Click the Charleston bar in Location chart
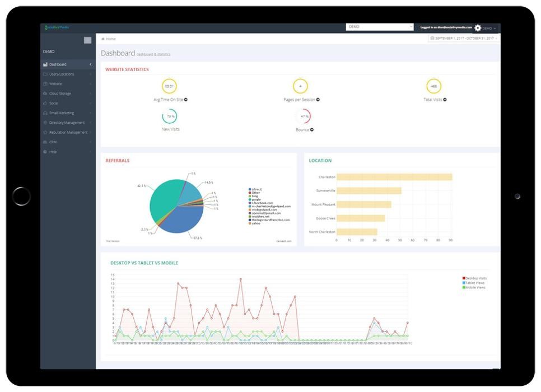 [394, 177]
